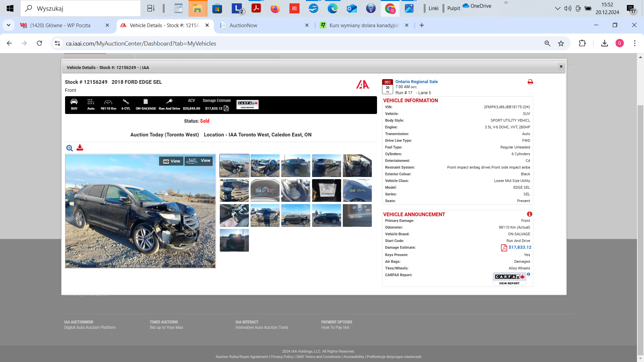Open Task View on the taskbar
The width and height of the screenshot is (644, 362).
[151, 8]
